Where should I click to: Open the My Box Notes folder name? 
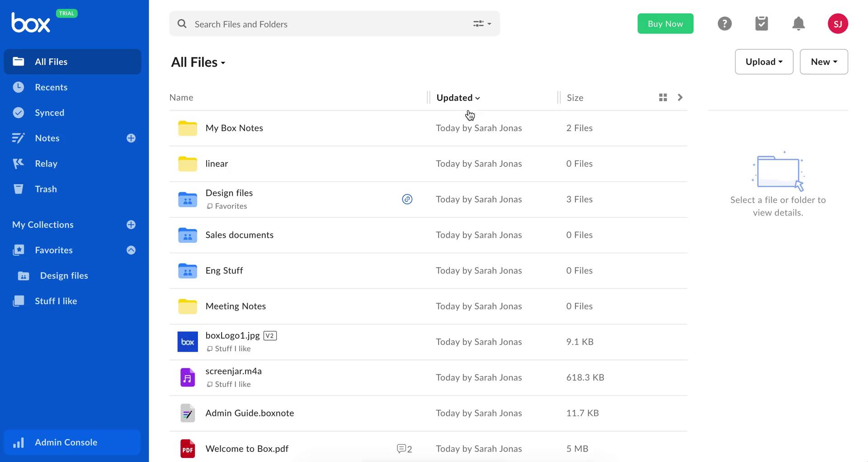234,128
